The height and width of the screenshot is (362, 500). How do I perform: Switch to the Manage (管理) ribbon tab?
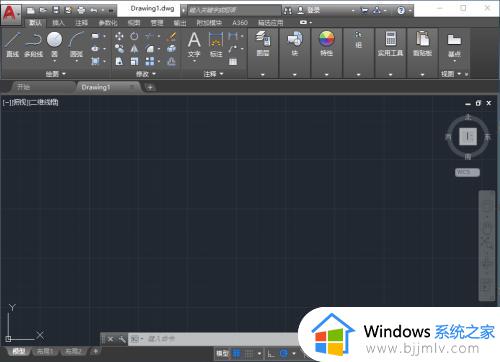[157, 23]
